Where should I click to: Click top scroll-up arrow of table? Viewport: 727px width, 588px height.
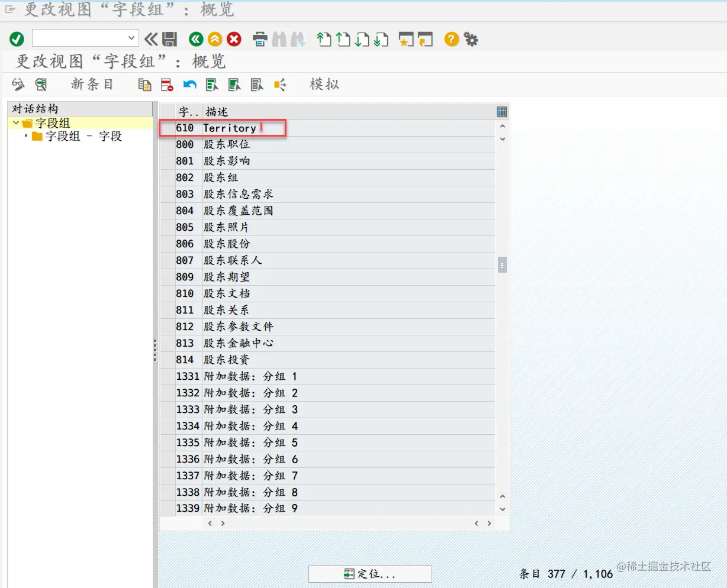pyautogui.click(x=503, y=126)
